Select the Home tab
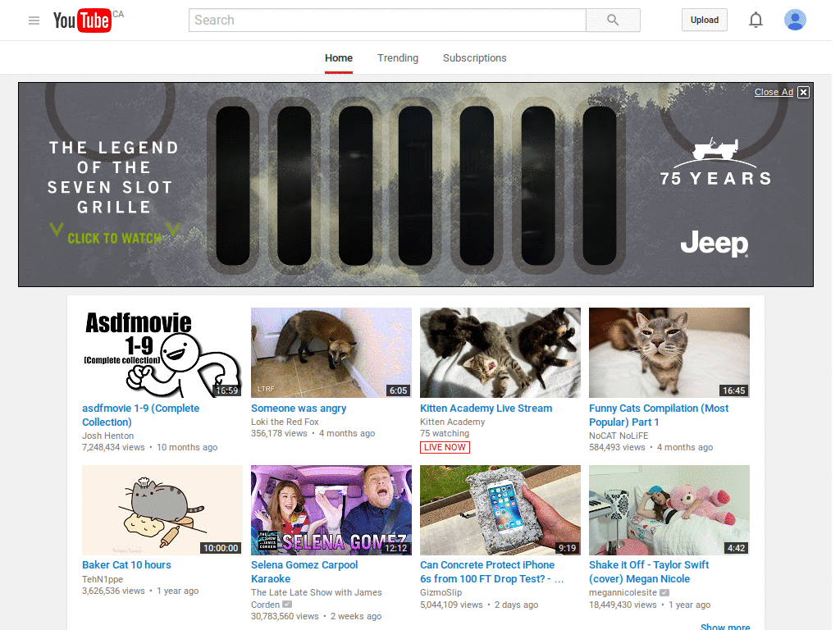840x630 pixels. pos(339,58)
